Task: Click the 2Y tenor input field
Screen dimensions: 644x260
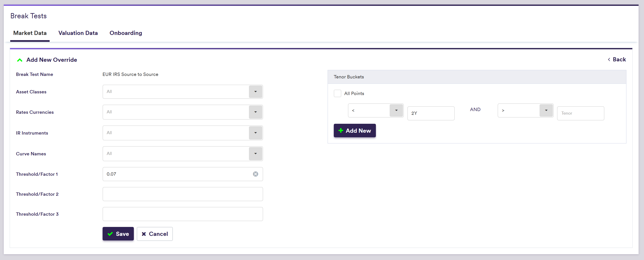Action: coord(431,113)
